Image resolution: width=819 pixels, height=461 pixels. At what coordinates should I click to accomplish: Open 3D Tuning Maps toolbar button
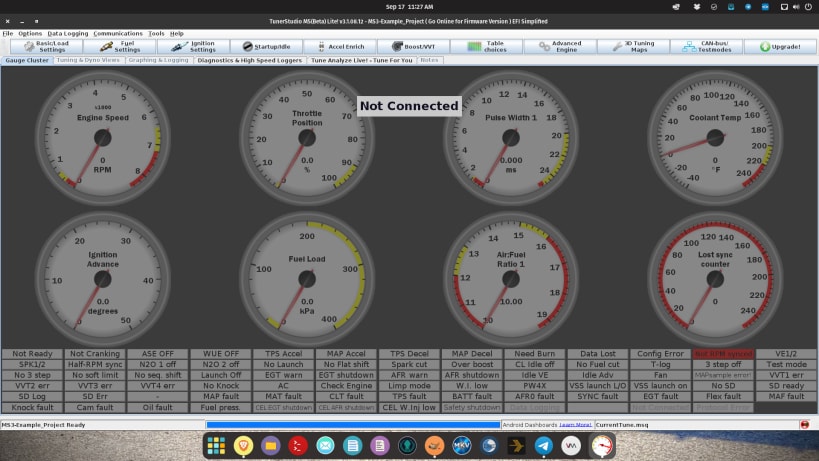coord(634,46)
